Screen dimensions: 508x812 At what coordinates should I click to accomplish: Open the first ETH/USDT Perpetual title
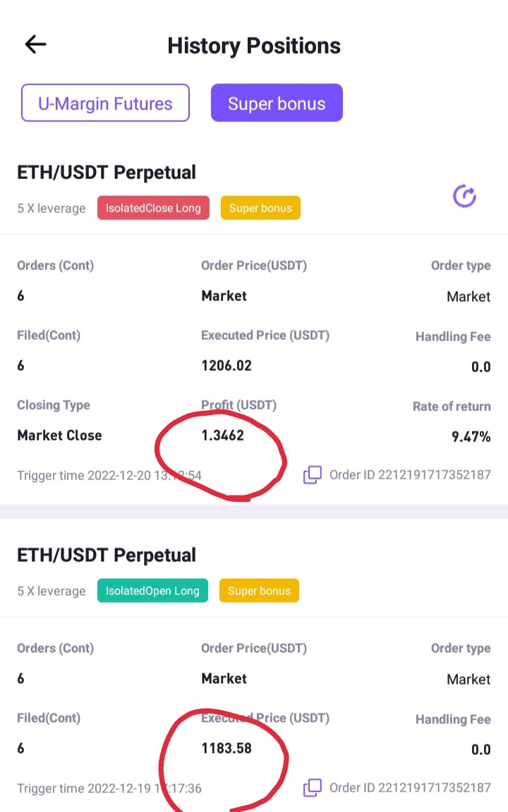coord(107,172)
